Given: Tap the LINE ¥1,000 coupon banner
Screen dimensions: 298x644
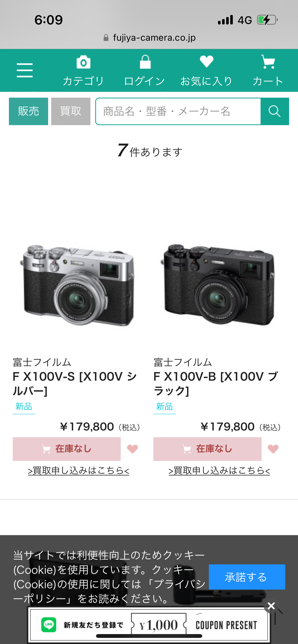Looking at the screenshot, I should click(149, 625).
